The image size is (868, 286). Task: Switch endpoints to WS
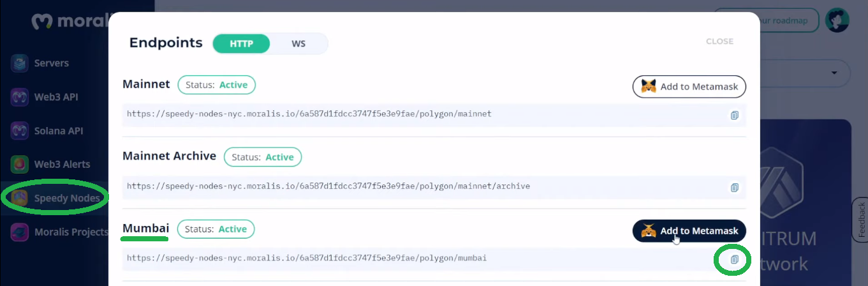(298, 44)
